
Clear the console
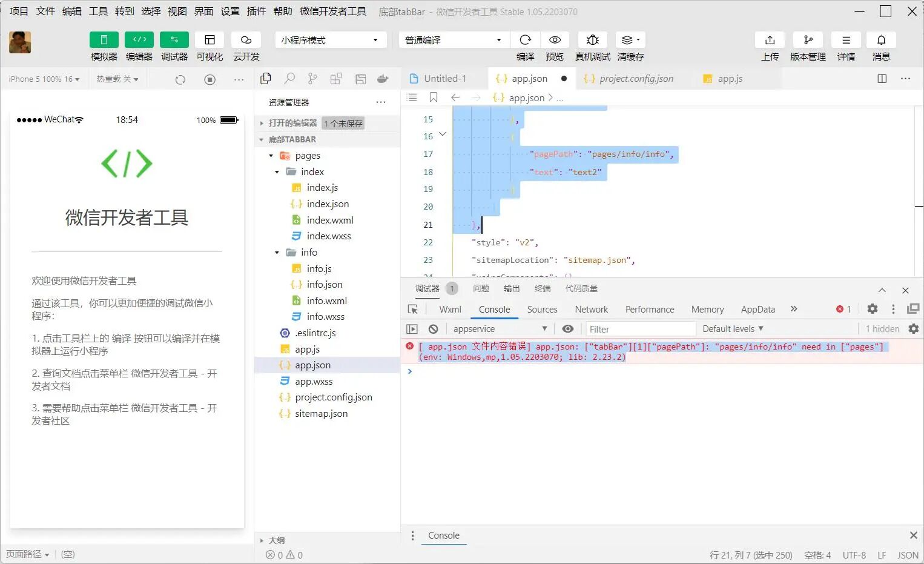click(433, 329)
